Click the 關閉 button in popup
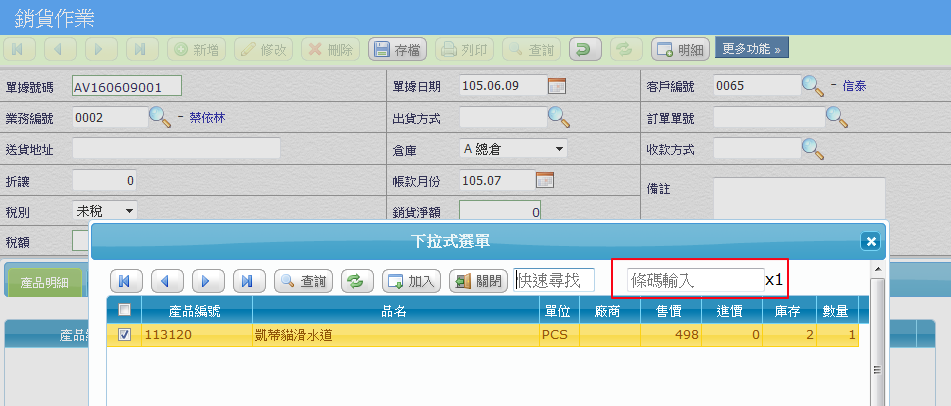 click(x=478, y=281)
